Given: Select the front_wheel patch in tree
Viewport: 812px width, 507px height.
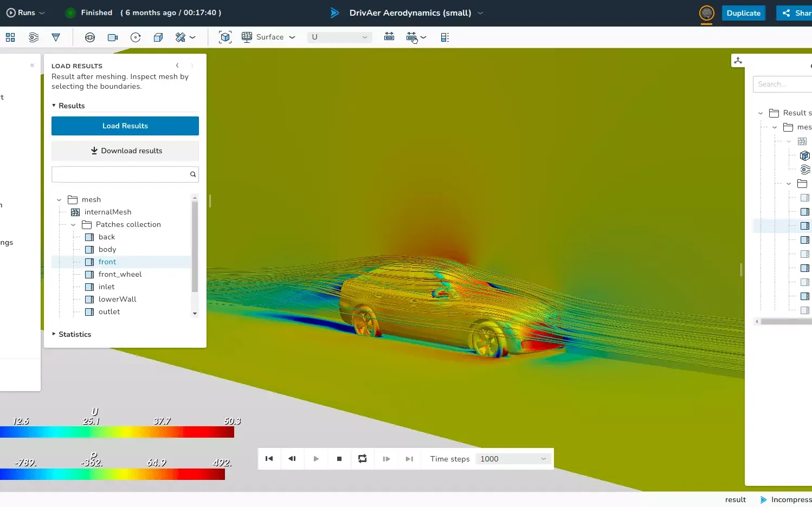Looking at the screenshot, I should pyautogui.click(x=120, y=275).
